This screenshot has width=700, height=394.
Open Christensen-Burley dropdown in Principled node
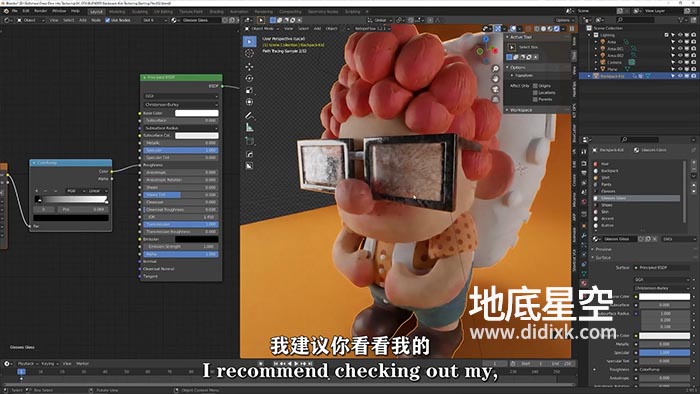pyautogui.click(x=181, y=104)
